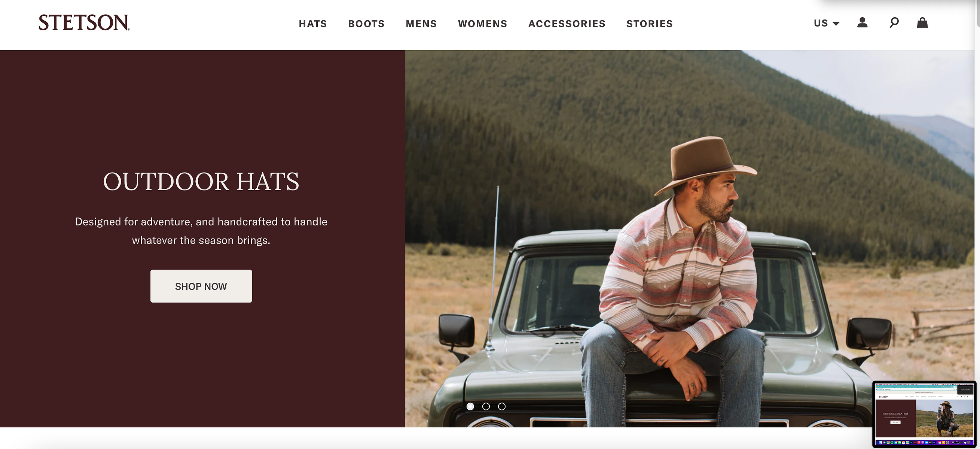
Task: Click the search magnifier icon
Action: pos(894,23)
